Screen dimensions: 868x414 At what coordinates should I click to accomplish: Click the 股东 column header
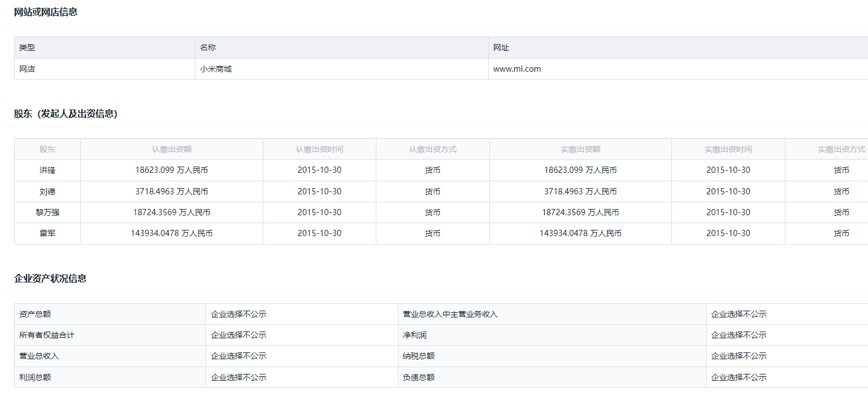point(47,149)
